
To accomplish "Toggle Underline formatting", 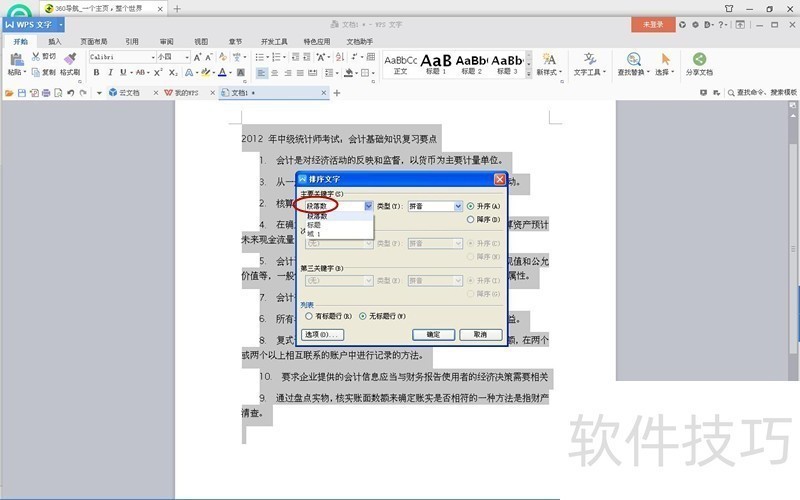I will [x=123, y=72].
